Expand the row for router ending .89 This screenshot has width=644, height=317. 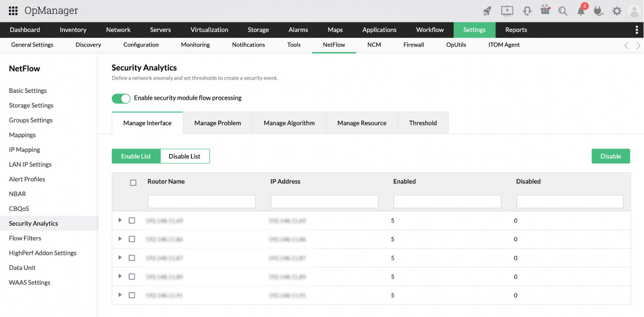coord(120,276)
